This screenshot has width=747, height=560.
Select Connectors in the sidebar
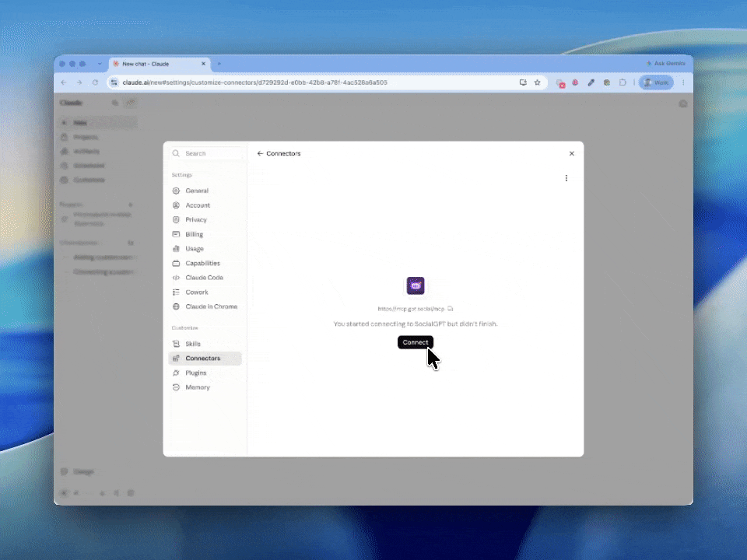[205, 358]
